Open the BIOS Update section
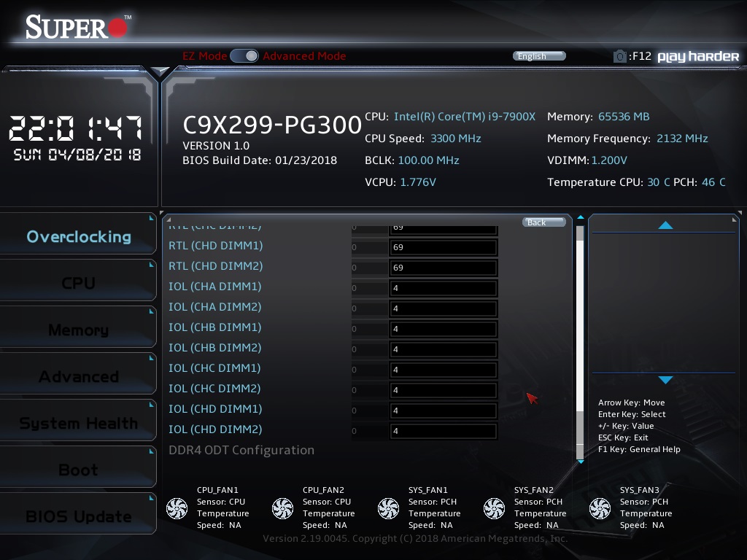The width and height of the screenshot is (747, 560). point(78,517)
